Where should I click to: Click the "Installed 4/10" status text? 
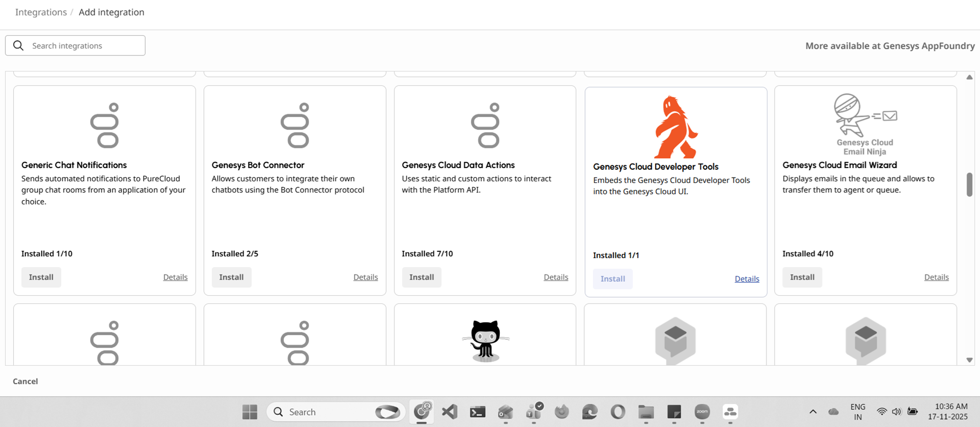click(x=808, y=254)
